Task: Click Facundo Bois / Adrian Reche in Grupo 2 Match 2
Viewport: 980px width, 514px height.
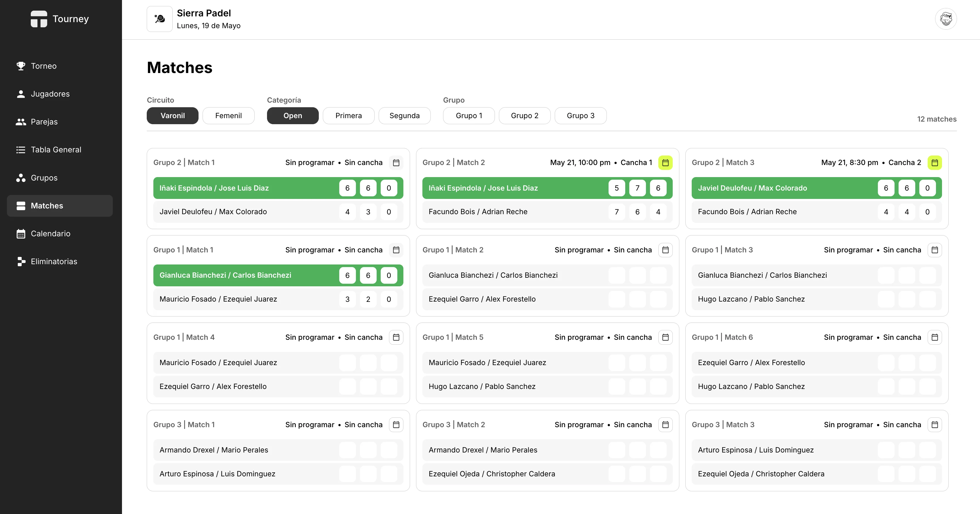Action: (x=547, y=212)
